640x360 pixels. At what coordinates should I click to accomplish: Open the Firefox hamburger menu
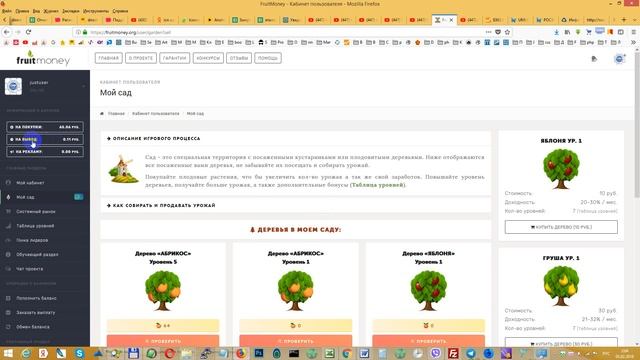tap(633, 32)
